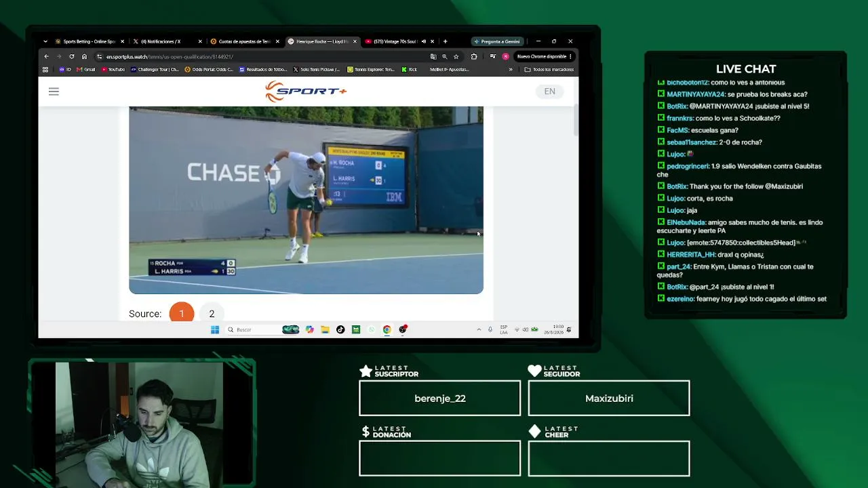Switch to the Sports Betting tab
This screenshot has height=488, width=868.
87,41
